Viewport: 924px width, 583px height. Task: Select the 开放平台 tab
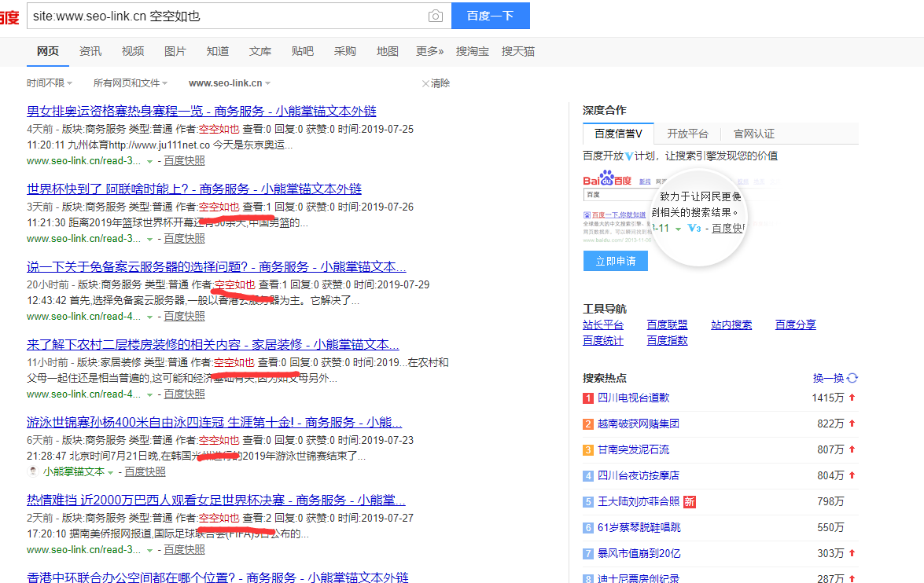[687, 134]
